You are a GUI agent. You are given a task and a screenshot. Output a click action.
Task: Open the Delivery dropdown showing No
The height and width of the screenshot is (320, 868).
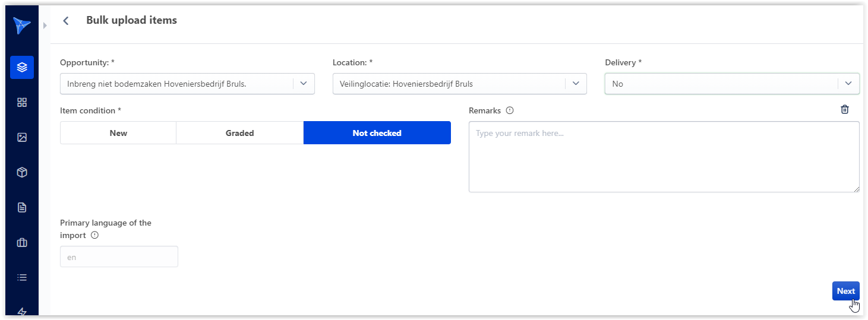tap(848, 84)
